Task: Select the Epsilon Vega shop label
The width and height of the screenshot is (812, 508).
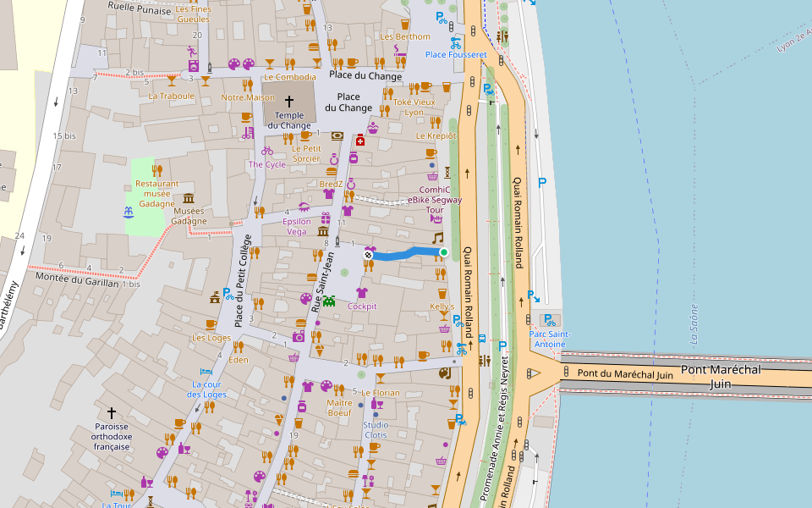Action: pos(296,226)
